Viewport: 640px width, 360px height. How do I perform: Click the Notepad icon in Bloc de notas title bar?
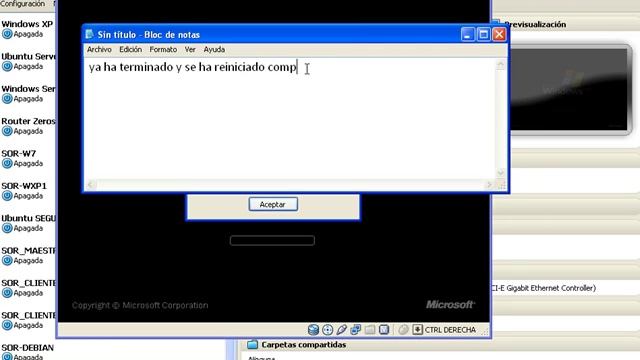[89, 34]
